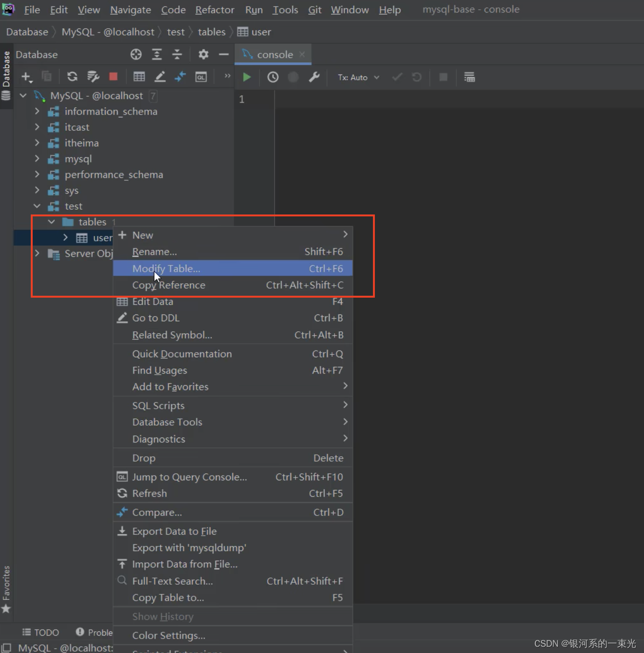Choose Color Settings... entry

(233, 635)
